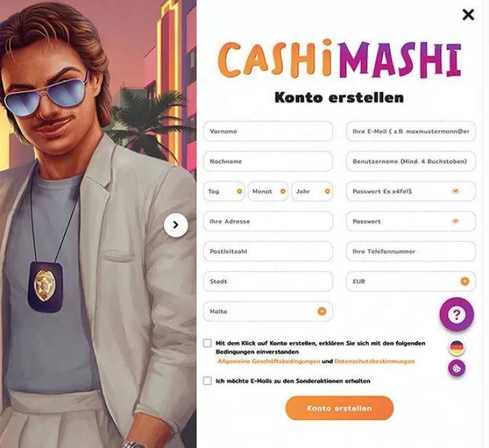Expand the Malta country dropdown
489x448 pixels.
[x=268, y=311]
